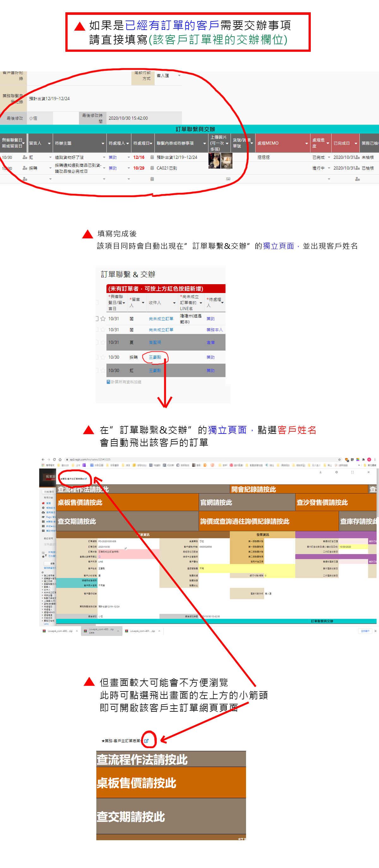The image size is (379, 868).
Task: Click the external-link icon beside 業務-客戶主訂單表單
Action: pyautogui.click(x=146, y=741)
